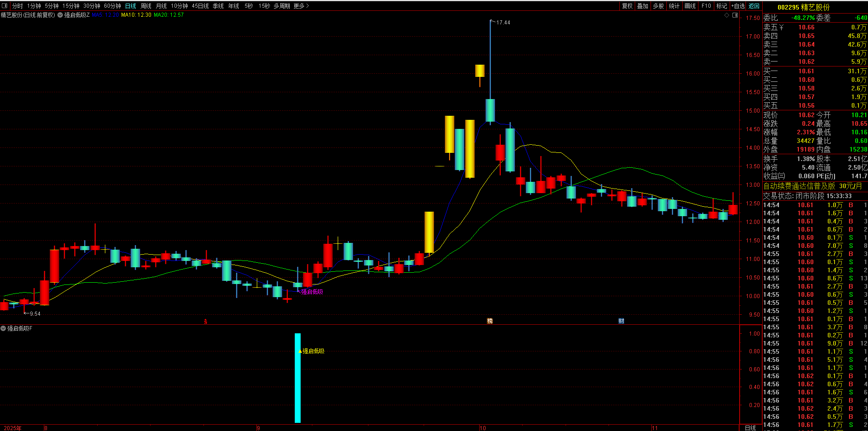Click the 17.44 high price label

click(503, 23)
